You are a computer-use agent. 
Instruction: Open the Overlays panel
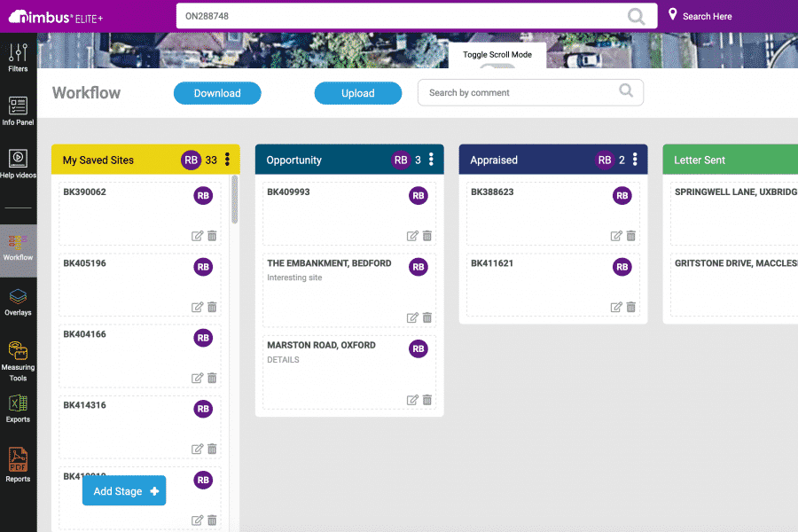(x=18, y=300)
